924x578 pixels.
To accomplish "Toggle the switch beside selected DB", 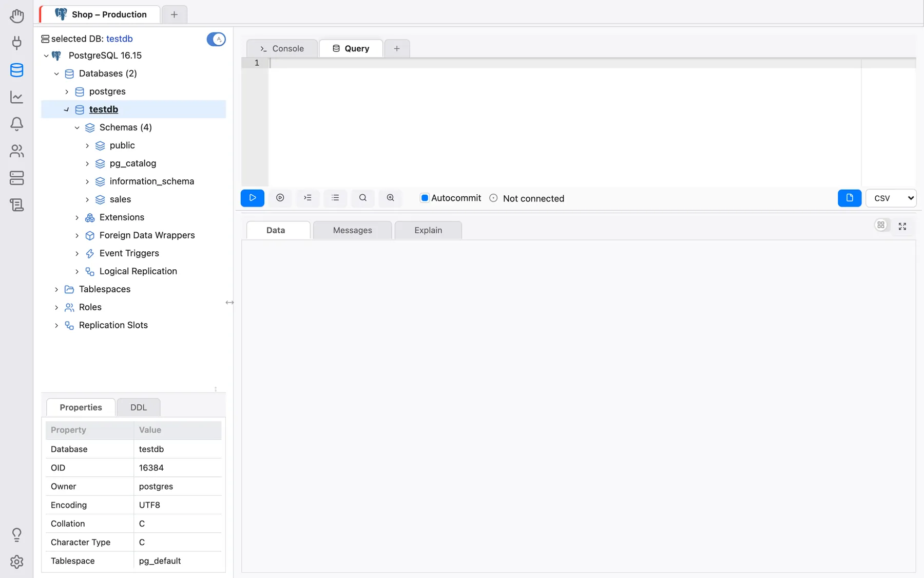I will click(216, 39).
